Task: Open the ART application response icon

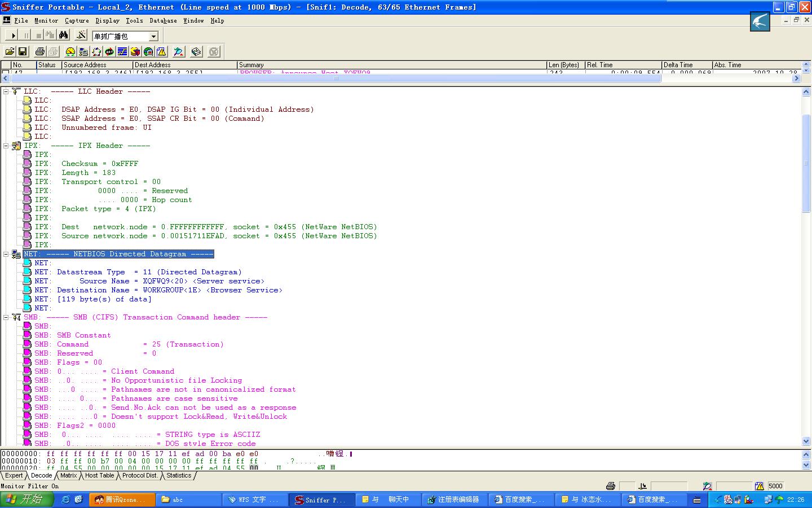Action: [109, 52]
